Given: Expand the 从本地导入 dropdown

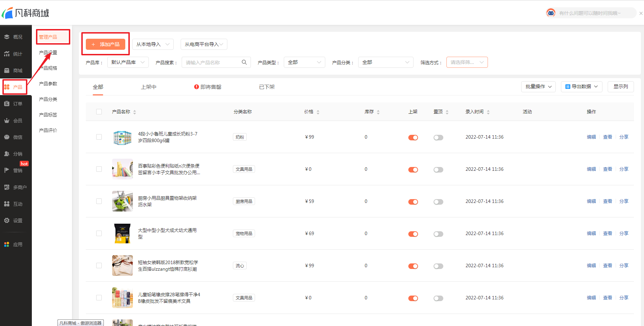Looking at the screenshot, I should 153,44.
